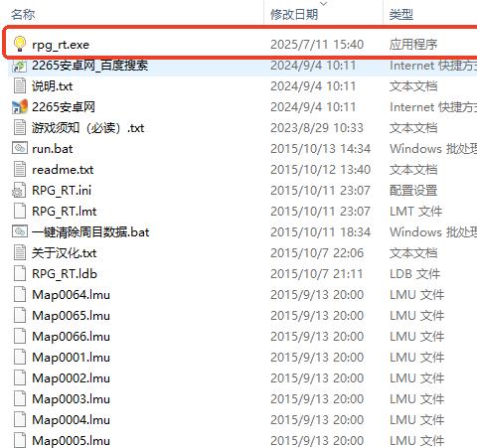477x448 pixels.
Task: Select the run.bat batch file icon
Action: (x=20, y=148)
